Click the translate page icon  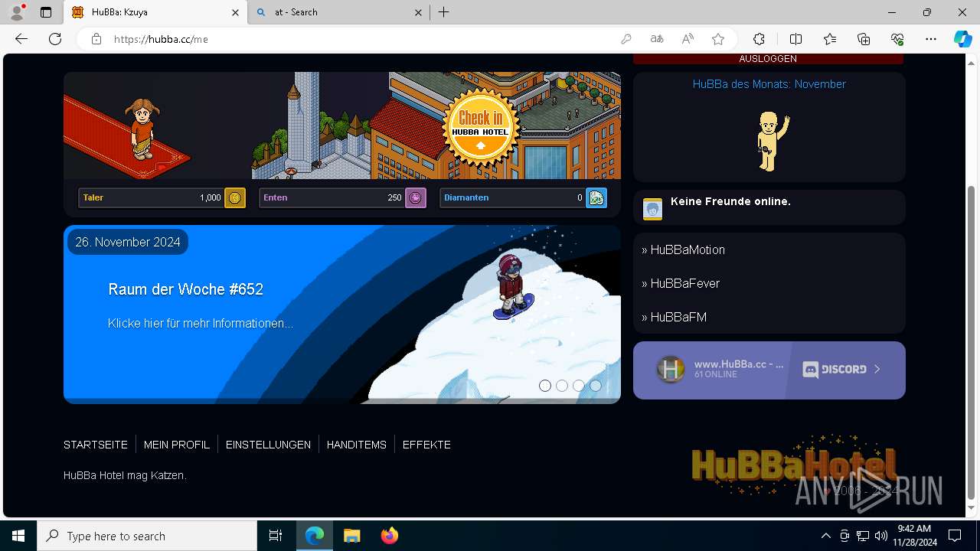click(x=657, y=39)
